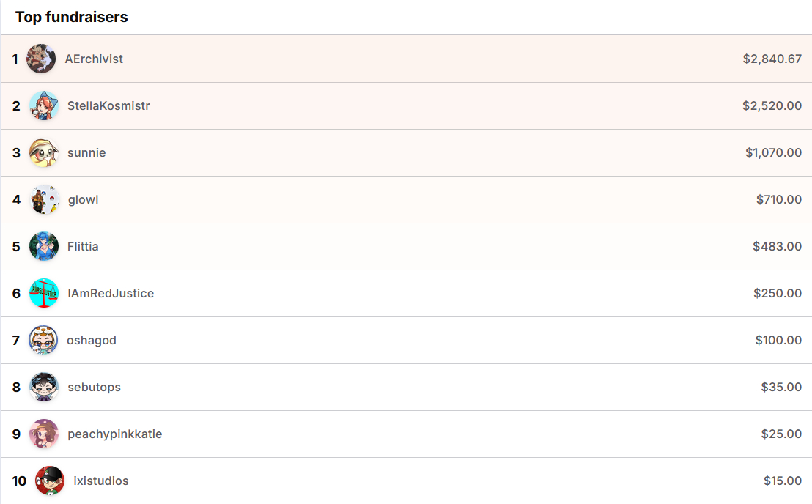Screen dimensions: 812x504
Task: Open the peachypinkkatie name link
Action: coord(115,434)
